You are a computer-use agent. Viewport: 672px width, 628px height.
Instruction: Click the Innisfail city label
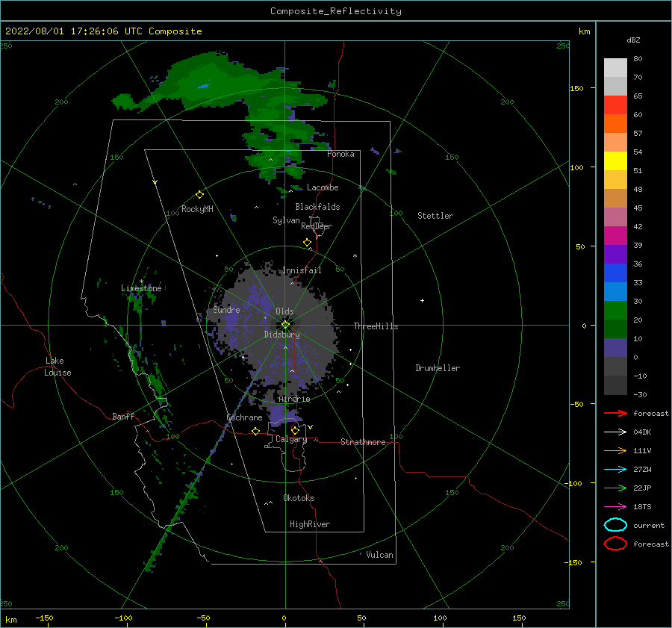pos(302,270)
